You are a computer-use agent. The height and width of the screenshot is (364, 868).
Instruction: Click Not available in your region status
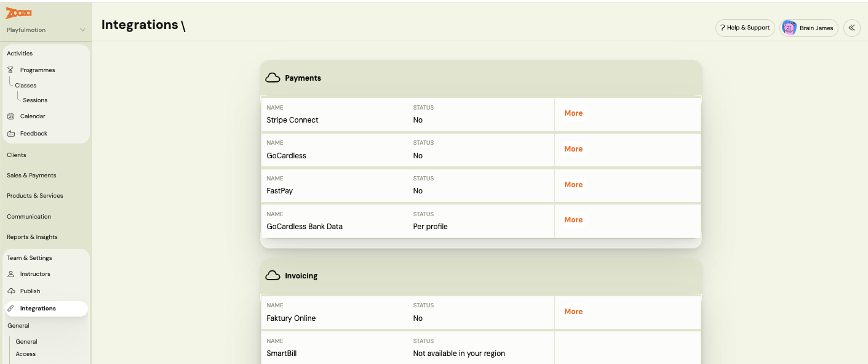tap(459, 354)
